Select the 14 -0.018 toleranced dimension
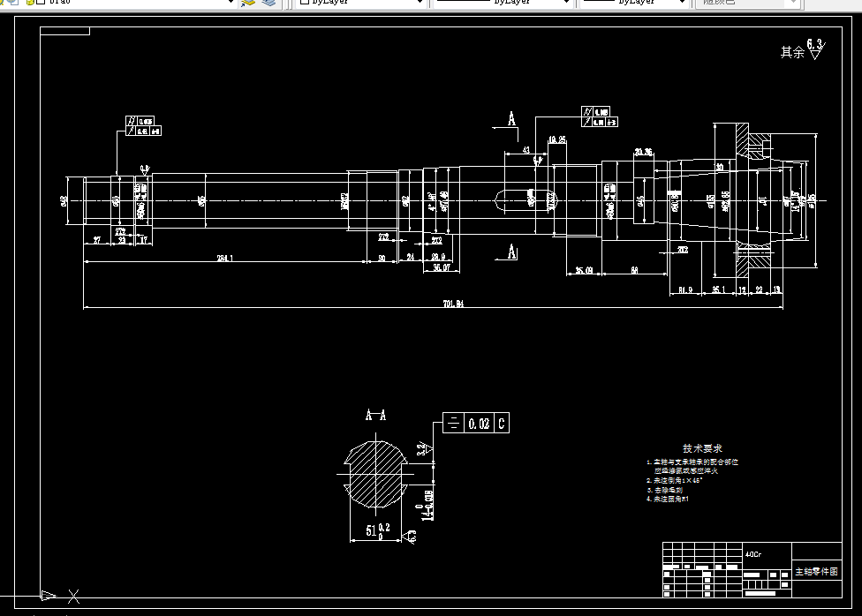 427,505
